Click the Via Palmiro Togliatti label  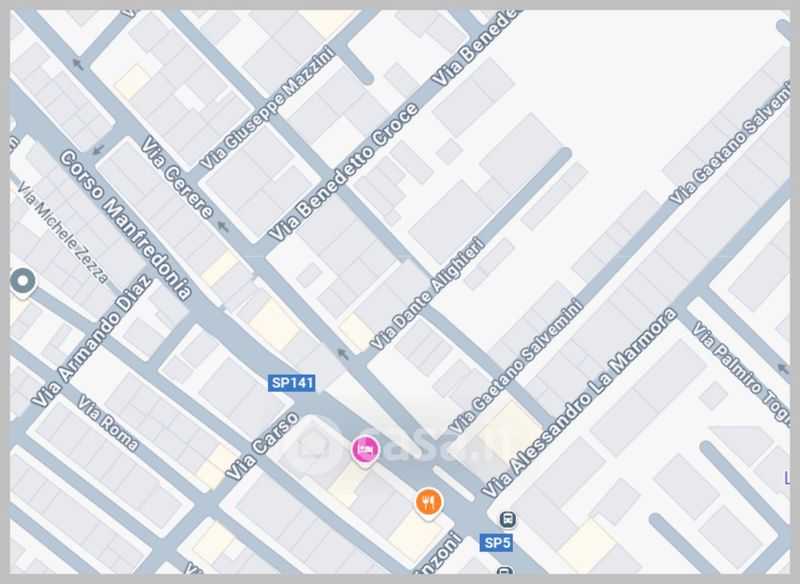point(741,373)
